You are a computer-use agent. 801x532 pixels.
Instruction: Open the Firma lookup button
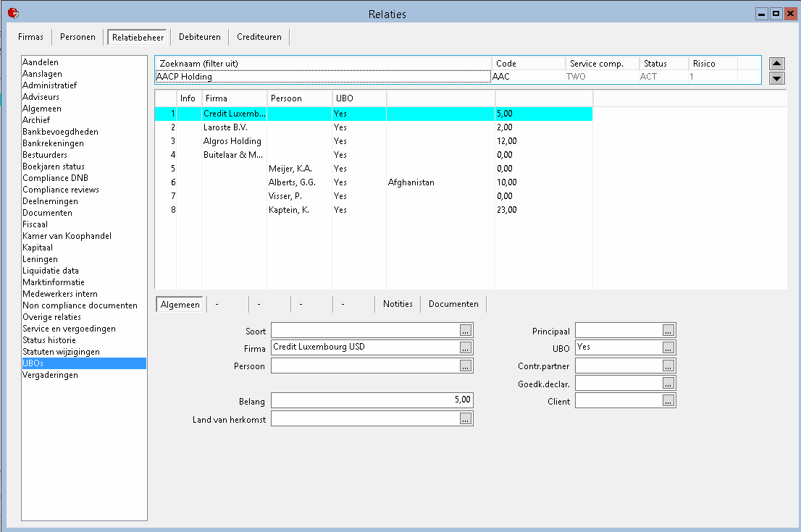466,347
